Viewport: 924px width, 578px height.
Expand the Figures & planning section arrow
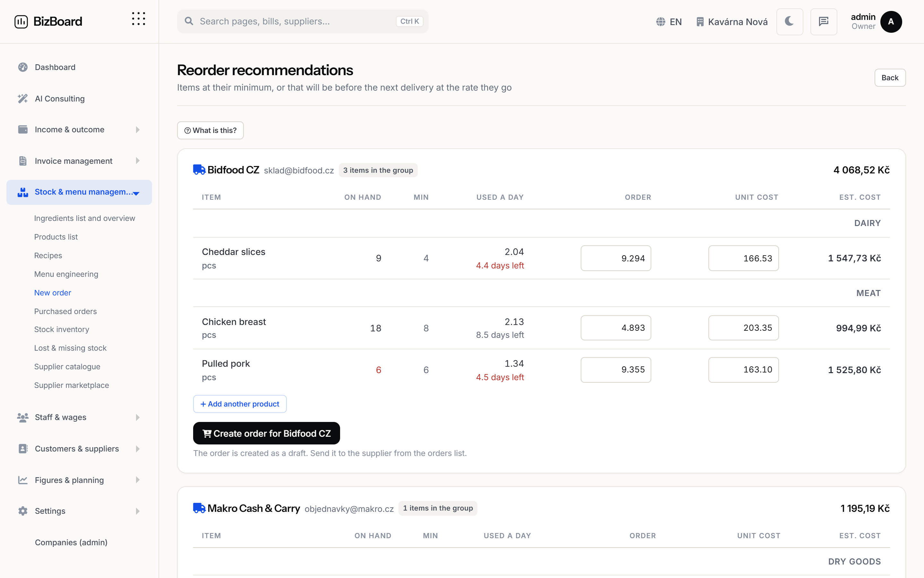point(137,480)
